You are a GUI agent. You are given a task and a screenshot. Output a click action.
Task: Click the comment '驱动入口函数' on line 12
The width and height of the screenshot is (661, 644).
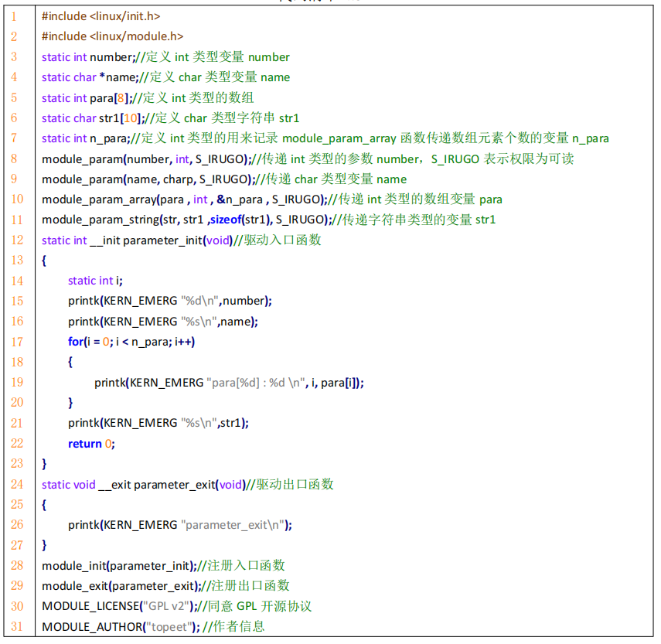[x=282, y=240]
